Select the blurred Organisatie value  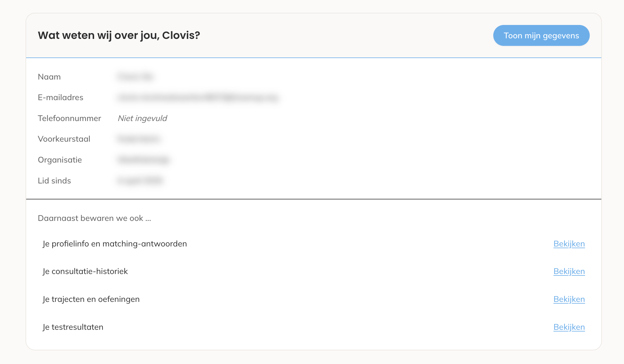144,160
